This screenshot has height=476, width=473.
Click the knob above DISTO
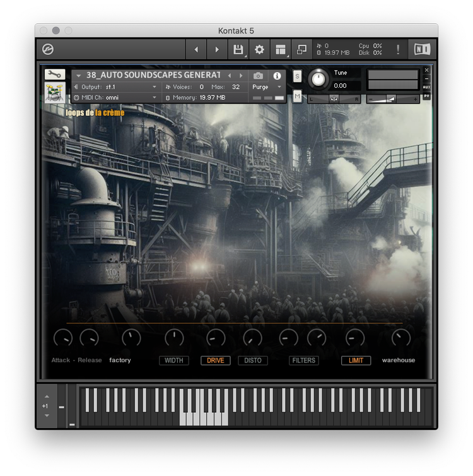pos(252,338)
